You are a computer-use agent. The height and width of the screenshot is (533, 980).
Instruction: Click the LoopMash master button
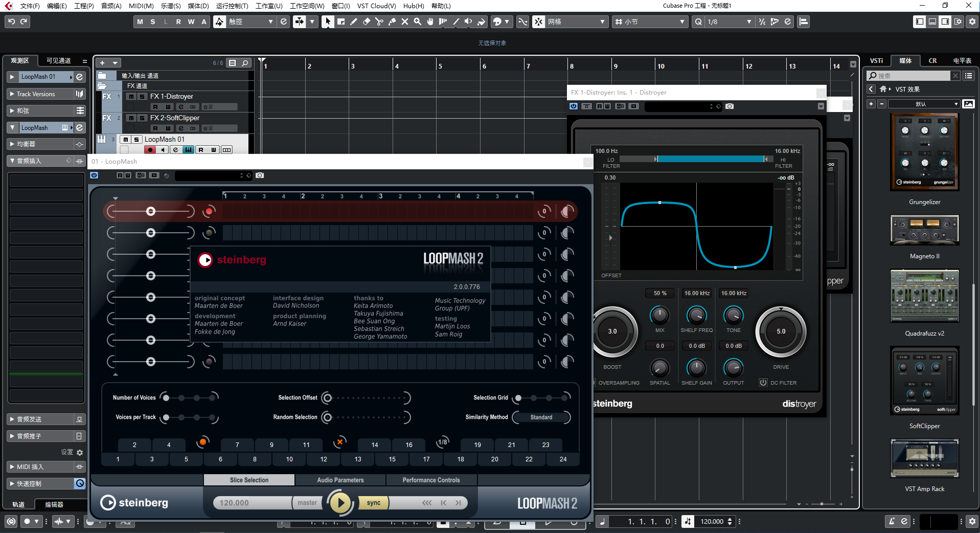tap(307, 503)
